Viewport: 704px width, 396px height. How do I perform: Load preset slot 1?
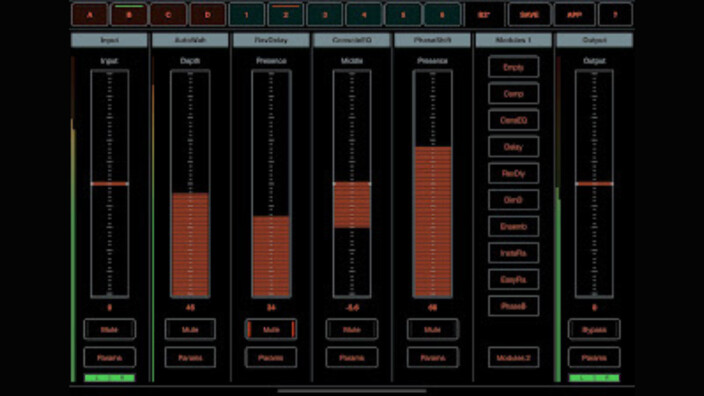click(x=246, y=15)
